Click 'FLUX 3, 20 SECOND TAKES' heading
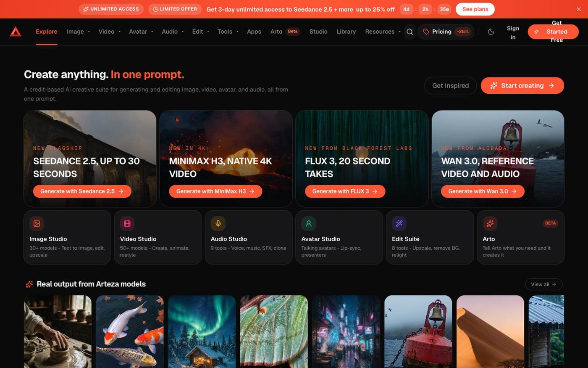This screenshot has height=368, width=588. coord(347,167)
